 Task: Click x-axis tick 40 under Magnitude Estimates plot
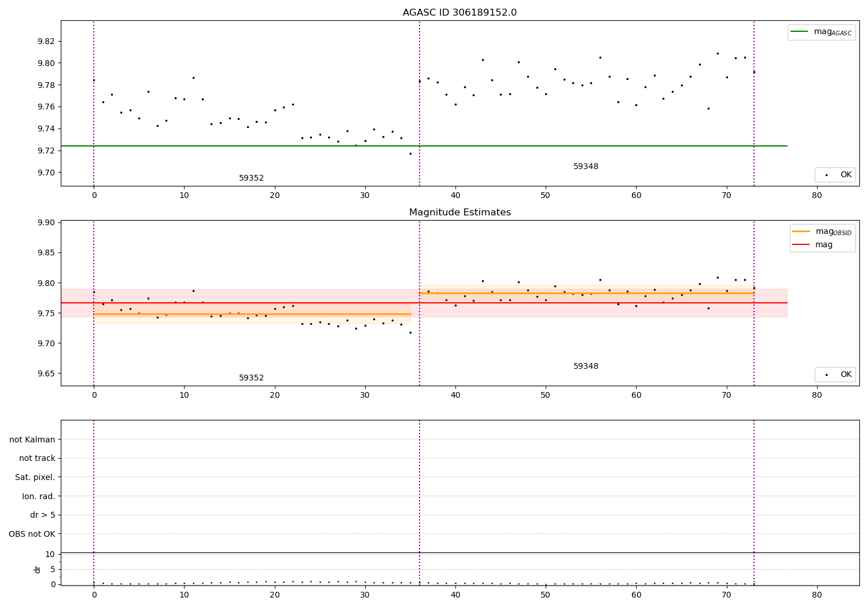[455, 395]
